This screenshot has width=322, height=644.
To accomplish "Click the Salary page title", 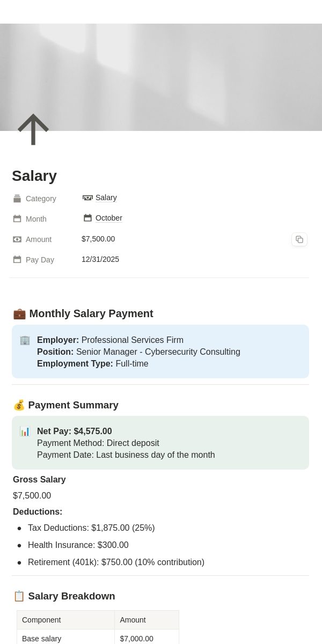I will point(34,176).
